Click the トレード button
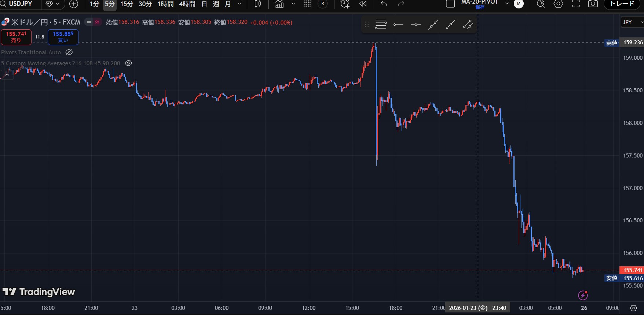 coord(622,4)
